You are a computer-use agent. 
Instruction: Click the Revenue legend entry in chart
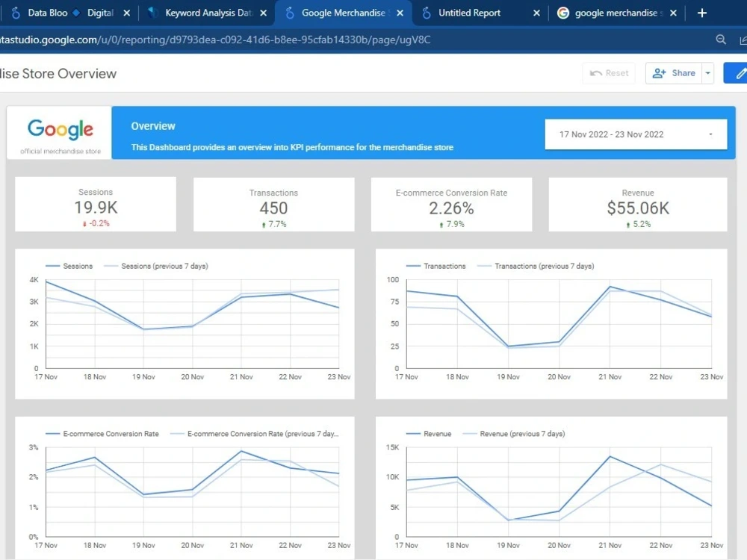click(x=429, y=434)
